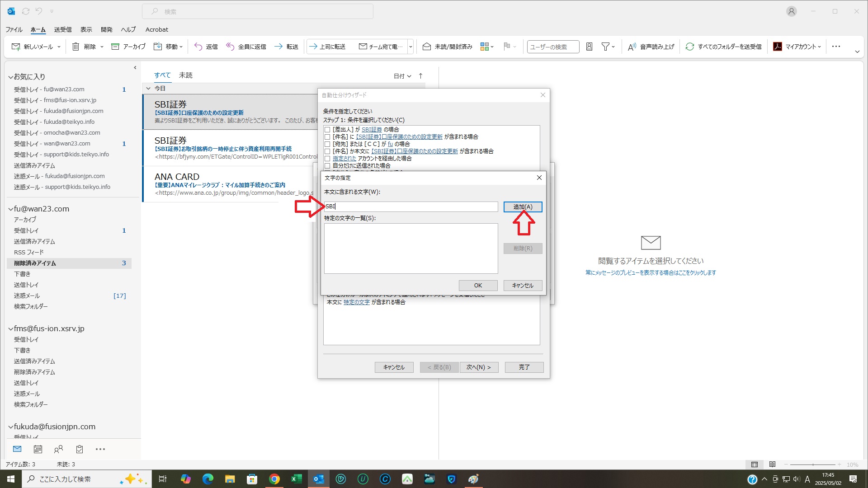The height and width of the screenshot is (488, 868).
Task: Click the New Mail envelope icon
Action: 16,47
